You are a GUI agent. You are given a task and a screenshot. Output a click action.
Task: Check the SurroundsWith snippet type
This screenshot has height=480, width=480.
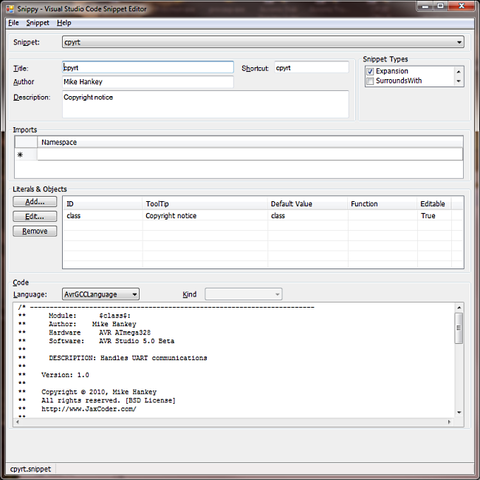point(370,81)
